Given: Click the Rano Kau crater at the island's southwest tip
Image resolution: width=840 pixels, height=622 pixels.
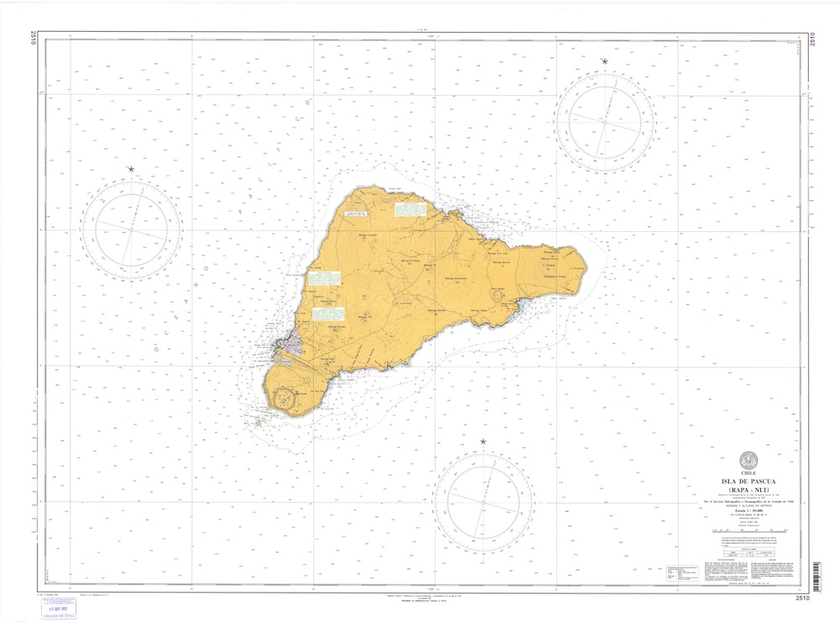Looking at the screenshot, I should click(x=285, y=396).
